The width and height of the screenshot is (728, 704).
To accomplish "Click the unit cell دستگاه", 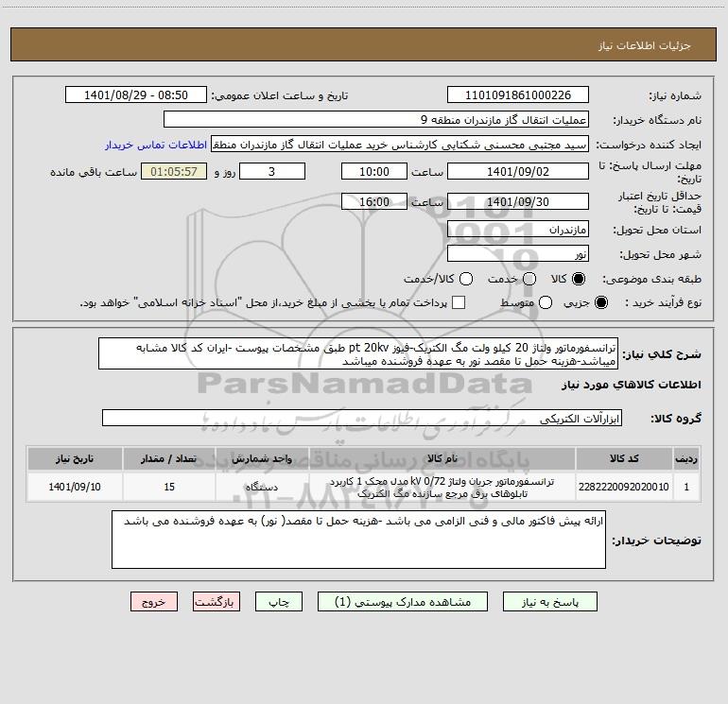I will click(262, 487).
